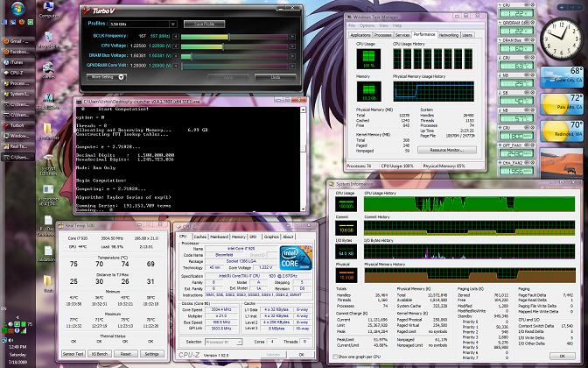The width and height of the screenshot is (588, 368).
Task: Switch to the Mainboard tab in CPU-Z
Action: pyautogui.click(x=218, y=237)
